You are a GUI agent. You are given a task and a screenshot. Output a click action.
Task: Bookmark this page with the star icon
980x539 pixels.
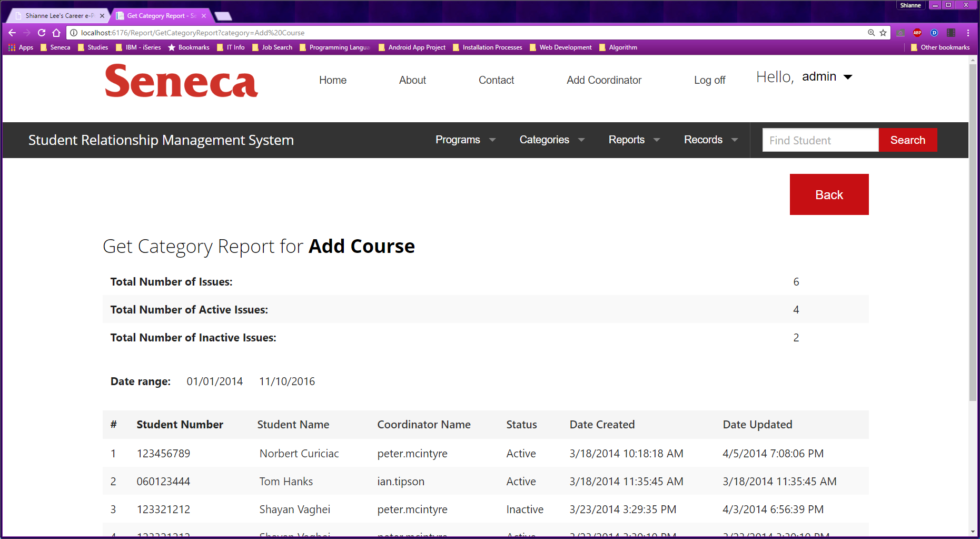(x=883, y=33)
